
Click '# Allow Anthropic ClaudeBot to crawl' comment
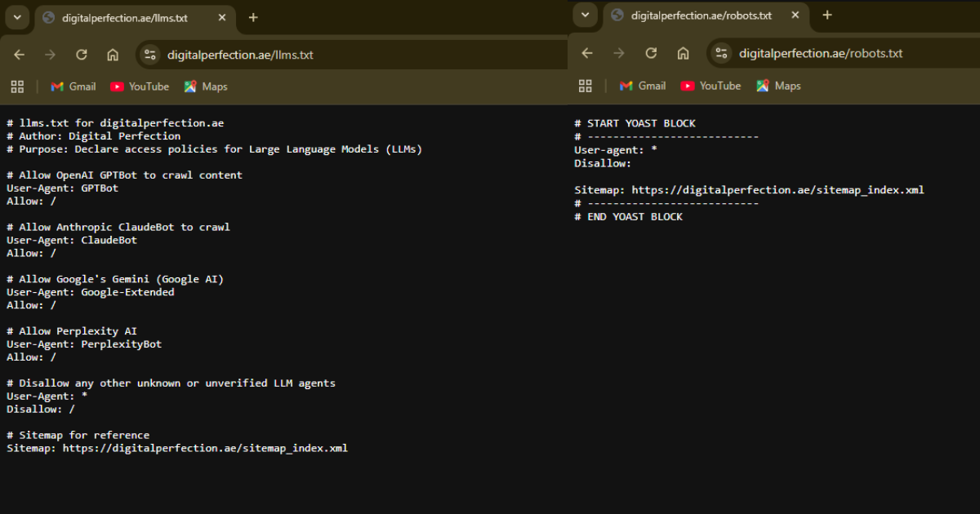click(x=118, y=227)
